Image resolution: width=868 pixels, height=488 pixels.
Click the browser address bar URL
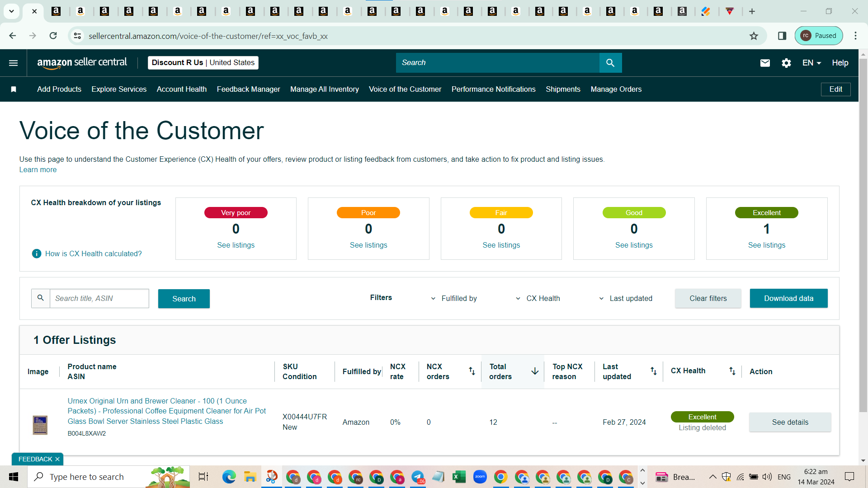[208, 36]
